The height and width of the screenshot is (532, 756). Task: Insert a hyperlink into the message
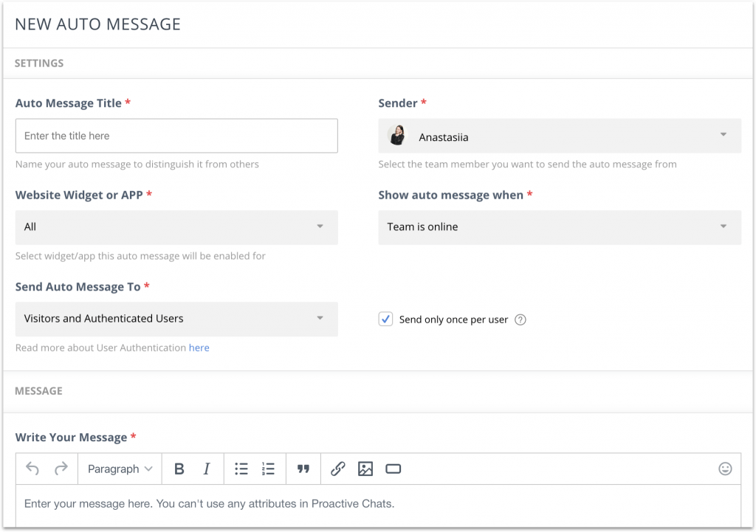[337, 469]
